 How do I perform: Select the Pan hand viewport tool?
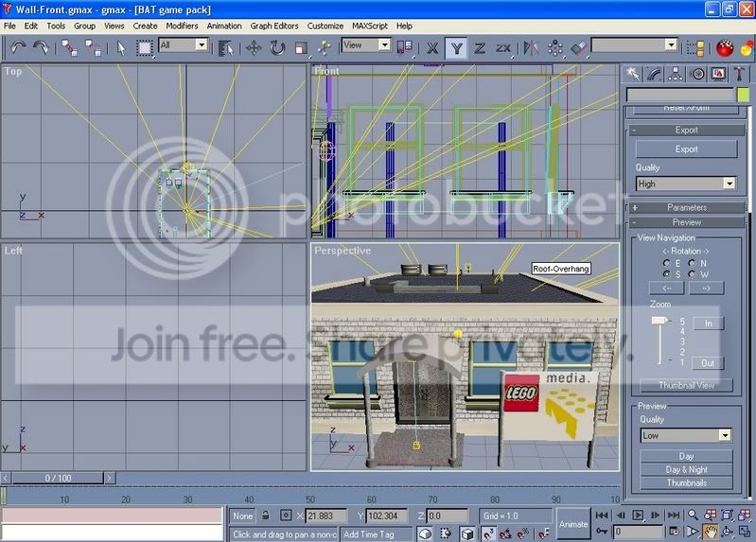[710, 532]
